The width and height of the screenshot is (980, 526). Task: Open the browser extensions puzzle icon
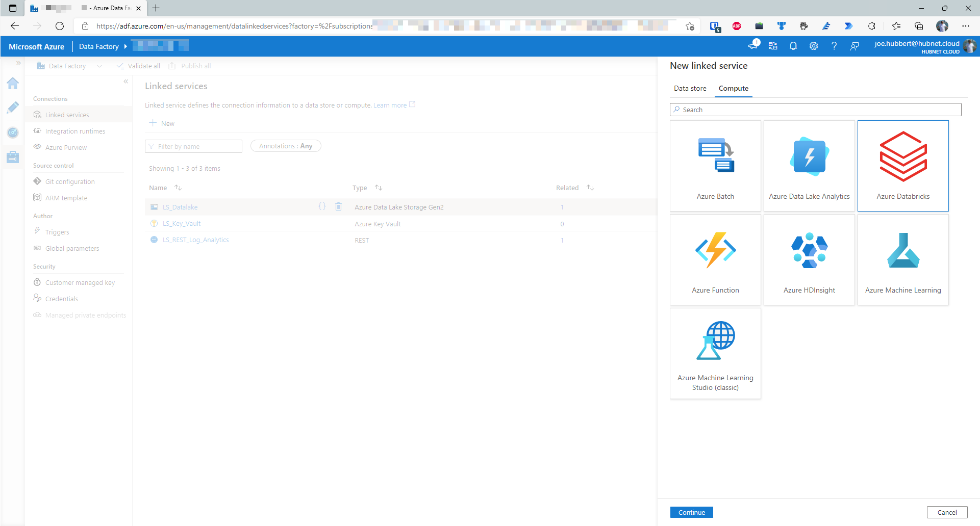tap(871, 26)
